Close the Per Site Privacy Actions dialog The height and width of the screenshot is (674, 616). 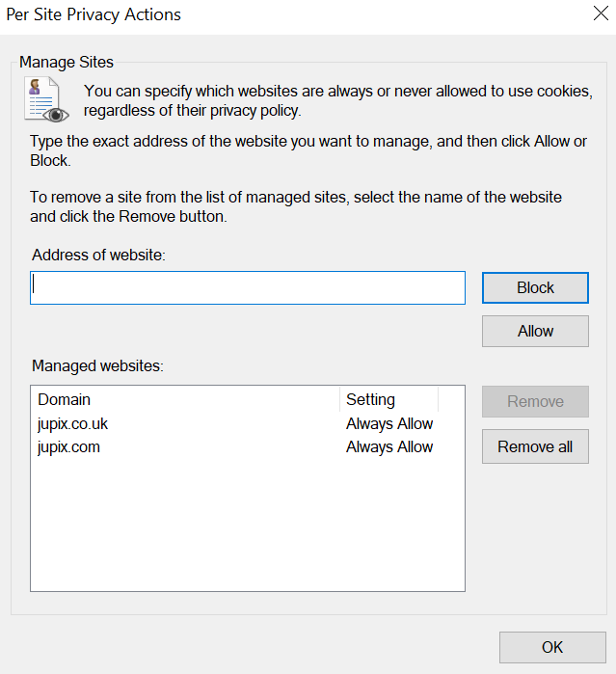601,13
